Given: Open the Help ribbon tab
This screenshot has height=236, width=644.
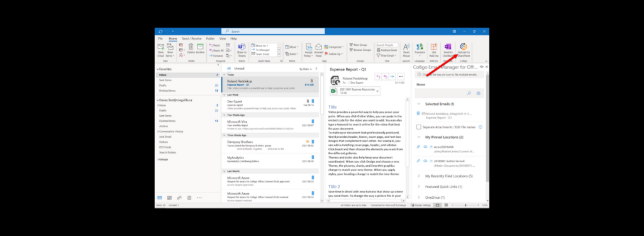Looking at the screenshot, I should [x=234, y=38].
